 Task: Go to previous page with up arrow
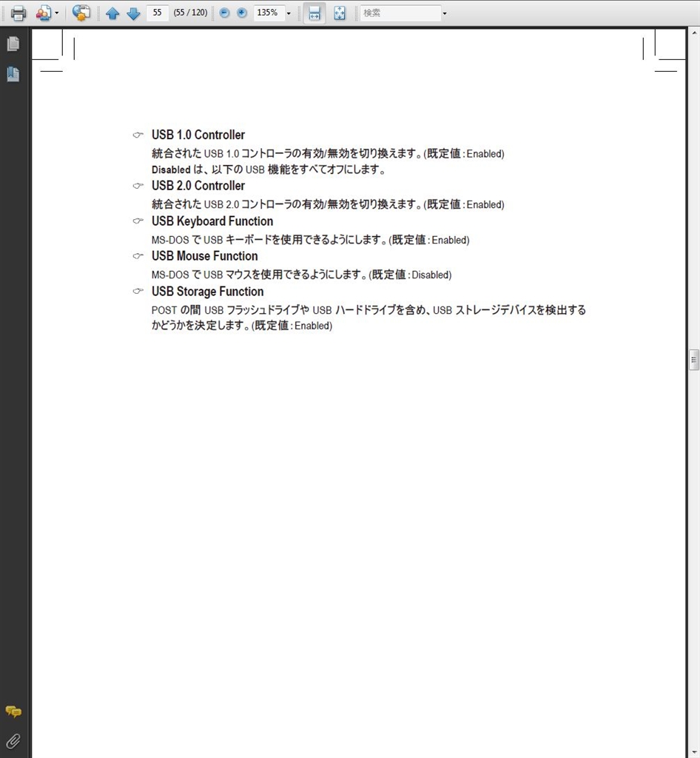tap(112, 13)
